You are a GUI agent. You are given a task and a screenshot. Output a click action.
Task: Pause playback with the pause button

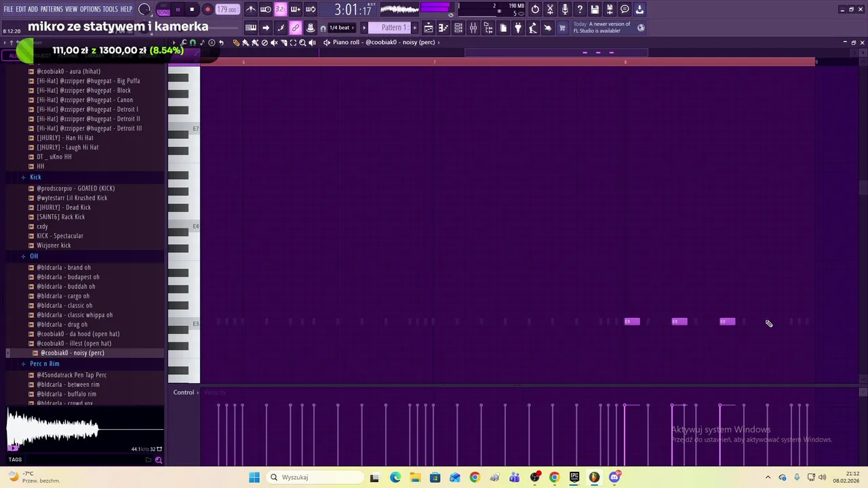click(x=178, y=9)
